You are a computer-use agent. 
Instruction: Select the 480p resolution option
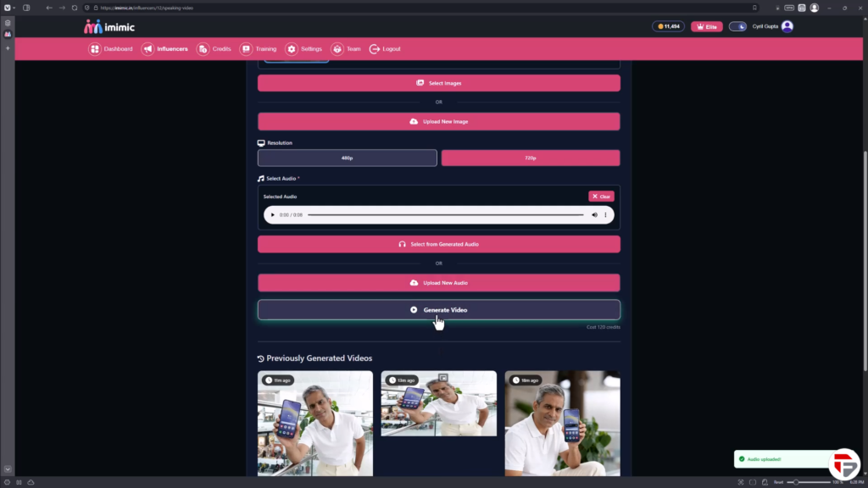tap(348, 158)
